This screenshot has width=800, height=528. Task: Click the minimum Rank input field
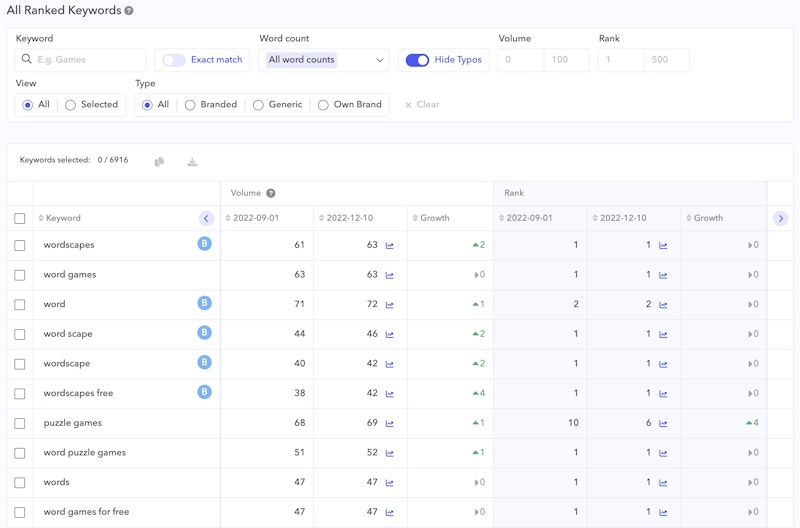(620, 60)
